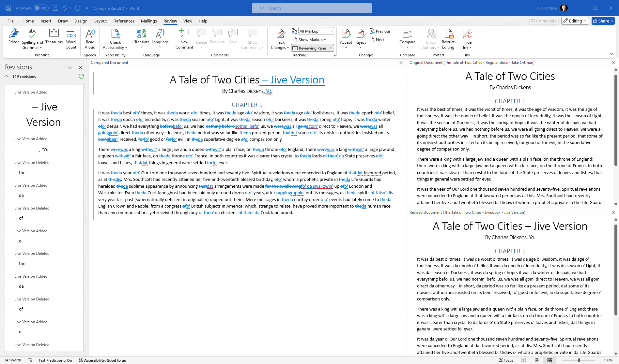The image size is (619, 364).
Task: Open the File menu
Action: 10,21
